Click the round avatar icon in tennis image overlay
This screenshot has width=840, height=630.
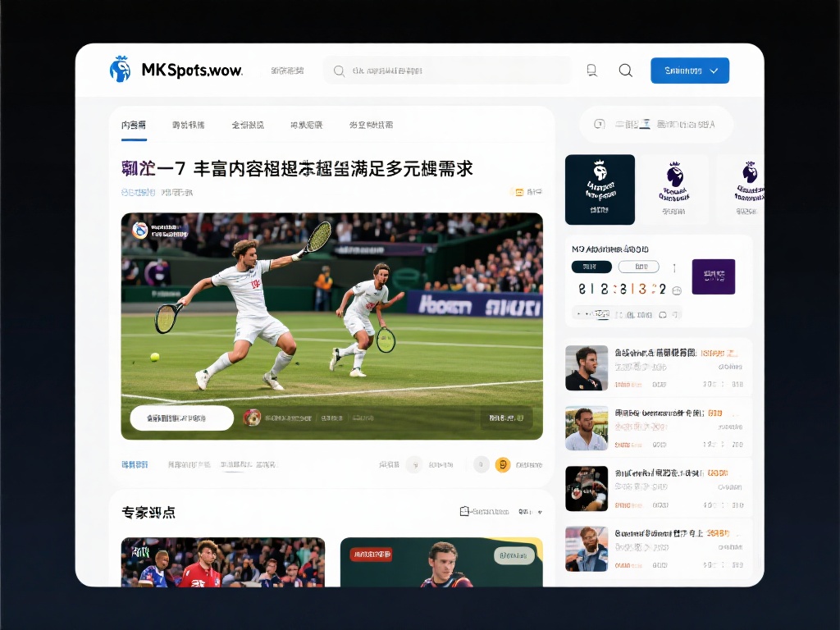(x=252, y=418)
